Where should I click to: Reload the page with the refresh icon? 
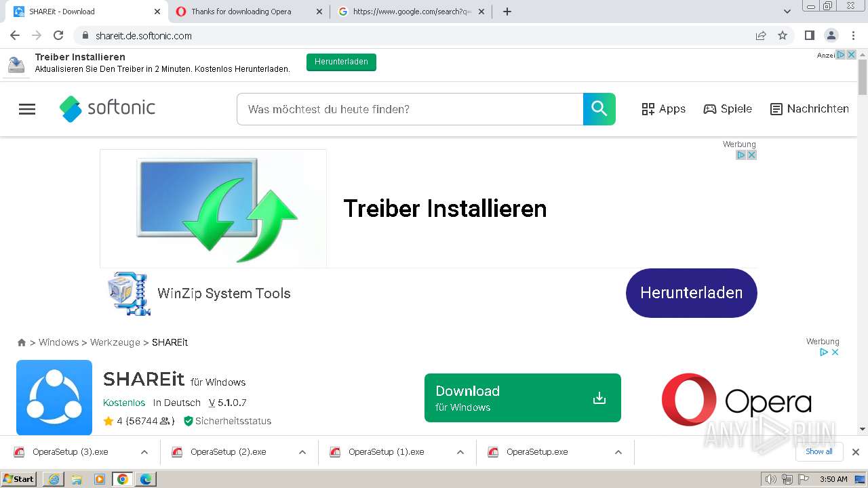[58, 35]
